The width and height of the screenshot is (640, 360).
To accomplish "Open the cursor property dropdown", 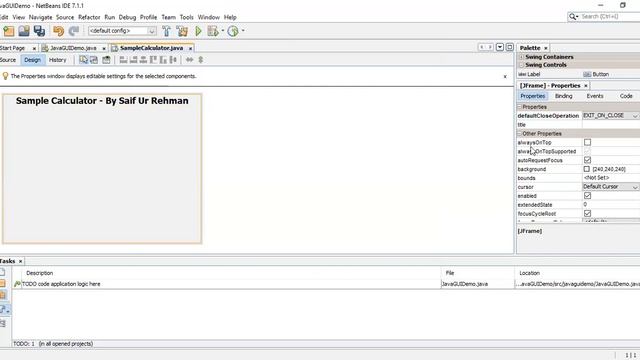I will pos(635,187).
